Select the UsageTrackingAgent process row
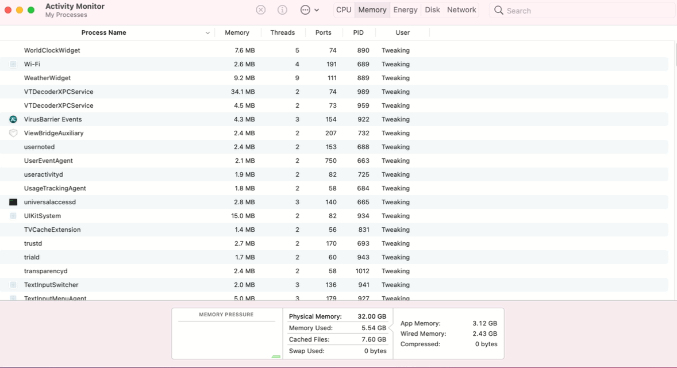Image resolution: width=677 pixels, height=368 pixels. (x=334, y=188)
